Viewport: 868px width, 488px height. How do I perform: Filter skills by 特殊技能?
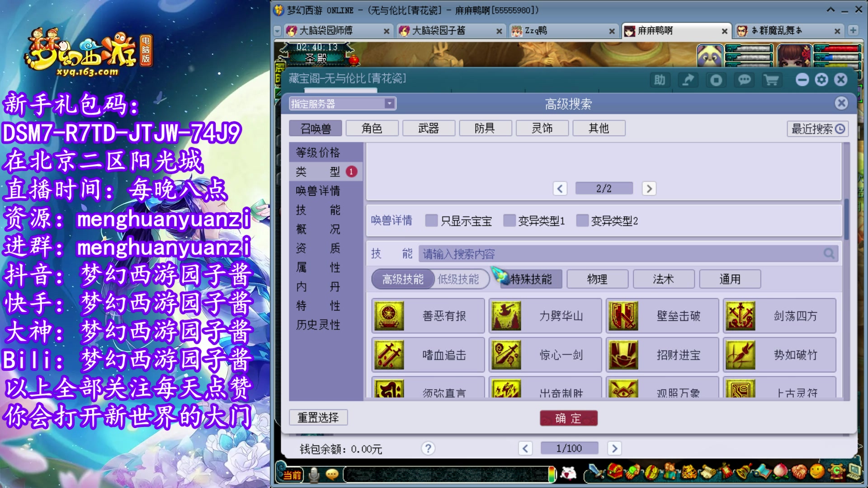[531, 279]
